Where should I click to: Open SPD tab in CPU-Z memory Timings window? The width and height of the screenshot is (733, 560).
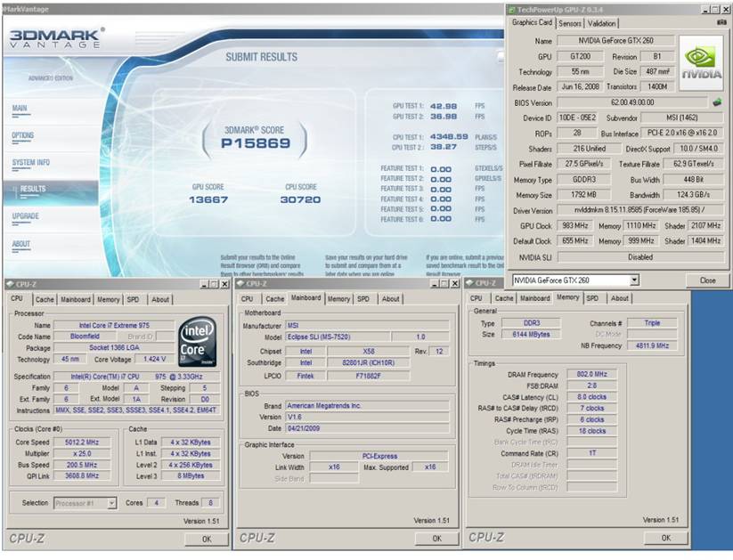[x=592, y=299]
